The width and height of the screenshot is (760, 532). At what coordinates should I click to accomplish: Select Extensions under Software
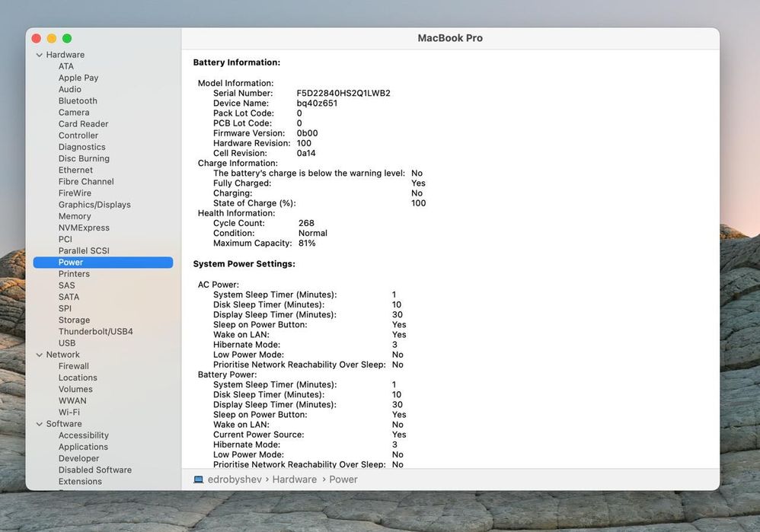pyautogui.click(x=80, y=482)
